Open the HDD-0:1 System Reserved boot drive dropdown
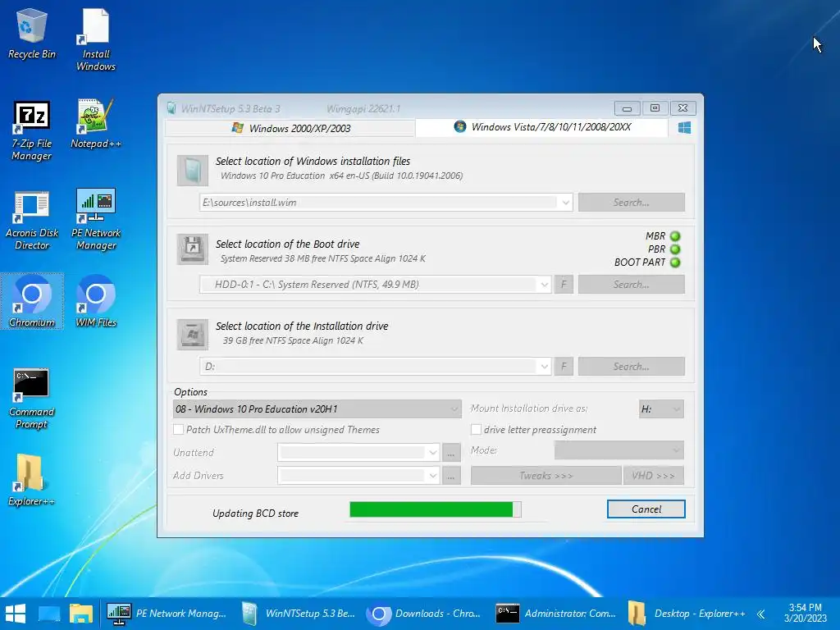The image size is (840, 630). pos(545,285)
